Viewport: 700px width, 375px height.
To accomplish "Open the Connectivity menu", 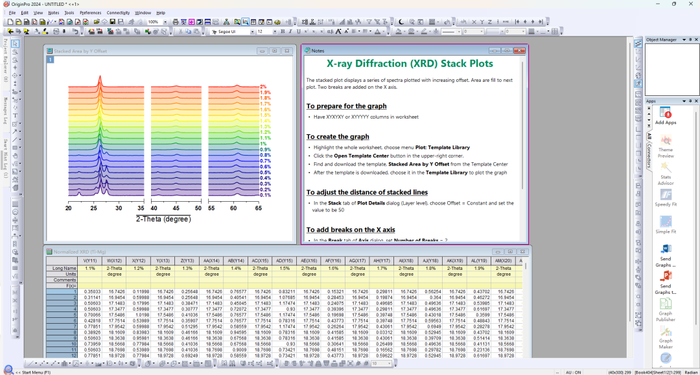I will [x=118, y=13].
